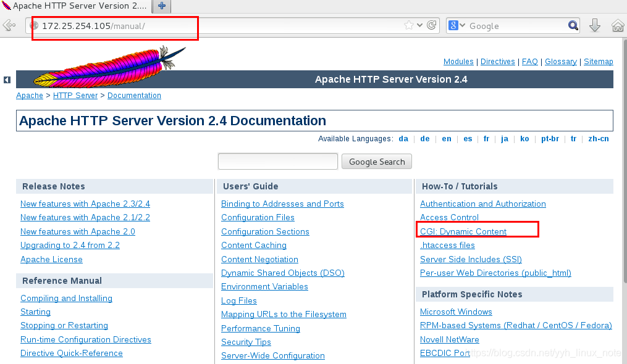Switch language to de
Image resolution: width=627 pixels, height=364 pixels.
(x=424, y=139)
